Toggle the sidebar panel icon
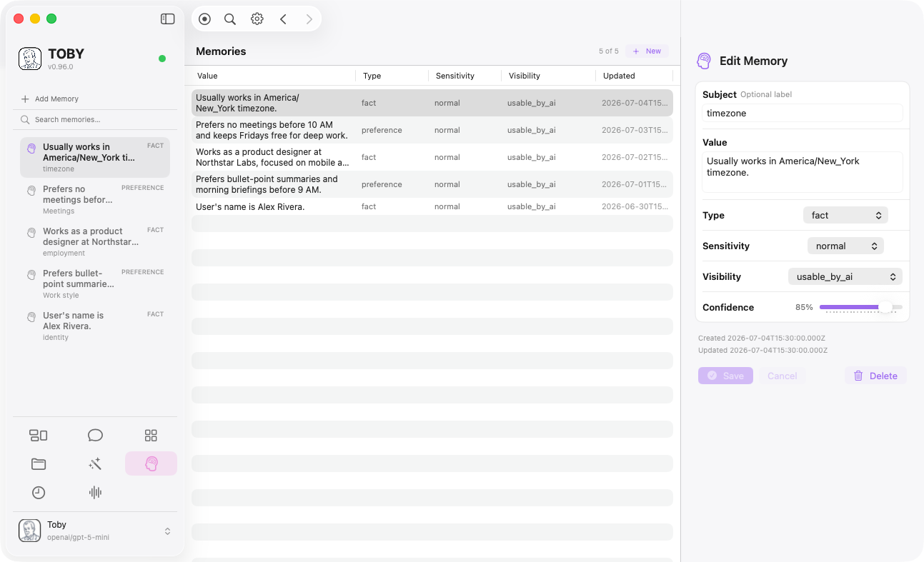This screenshot has height=562, width=924. (x=168, y=19)
